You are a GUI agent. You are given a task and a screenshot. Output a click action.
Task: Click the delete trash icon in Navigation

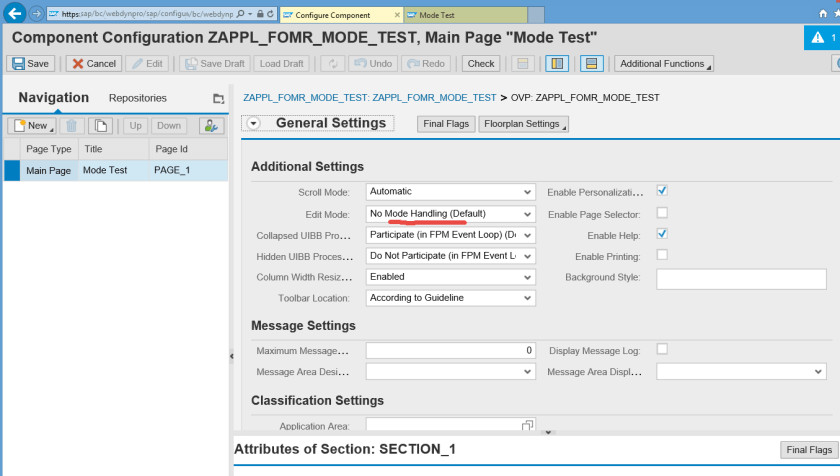coord(71,126)
